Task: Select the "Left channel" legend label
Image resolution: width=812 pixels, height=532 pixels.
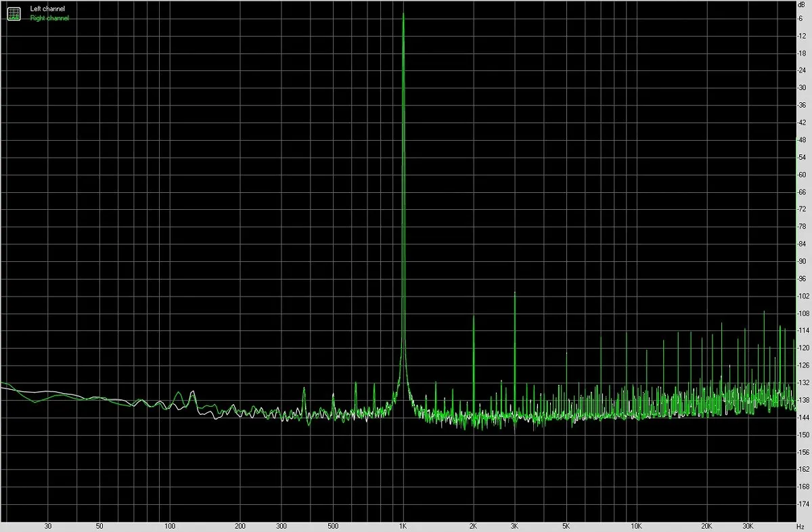Action: (x=48, y=9)
